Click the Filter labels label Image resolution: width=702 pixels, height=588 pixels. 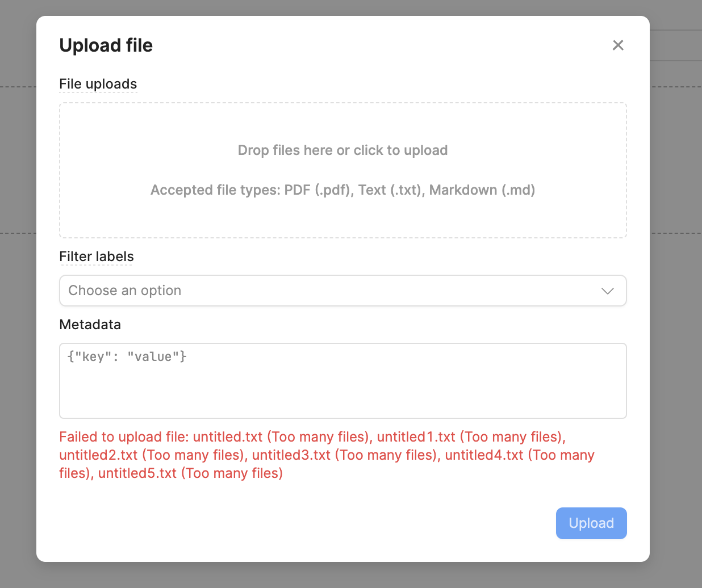coord(97,257)
